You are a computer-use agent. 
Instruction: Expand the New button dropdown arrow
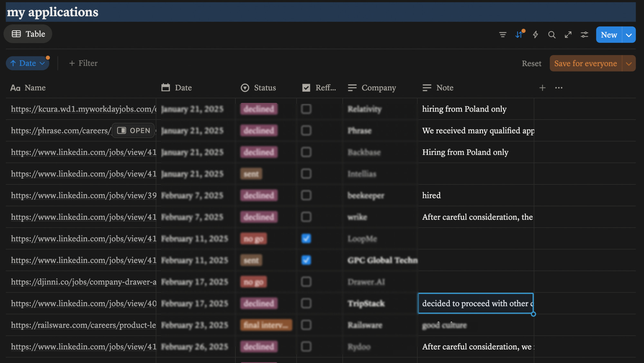click(x=629, y=35)
